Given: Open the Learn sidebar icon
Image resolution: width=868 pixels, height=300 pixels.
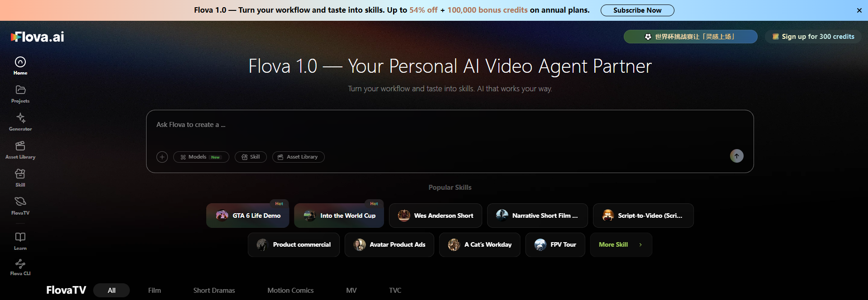Looking at the screenshot, I should point(20,241).
